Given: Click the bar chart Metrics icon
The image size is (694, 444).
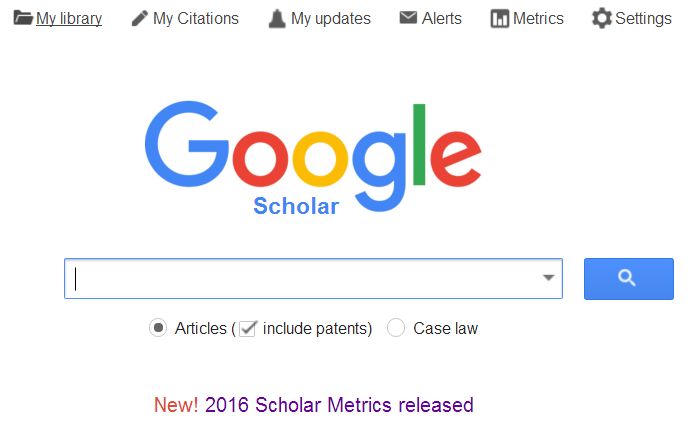Looking at the screenshot, I should (499, 18).
